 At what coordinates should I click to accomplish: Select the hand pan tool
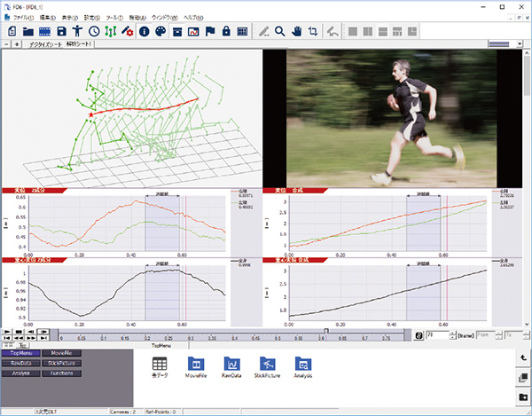click(x=295, y=32)
